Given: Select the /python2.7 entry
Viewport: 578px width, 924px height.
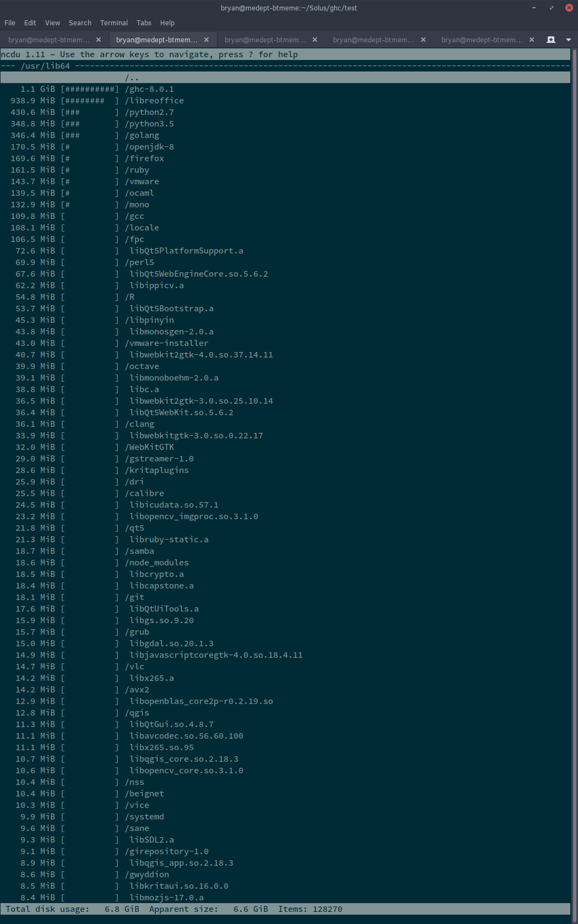Looking at the screenshot, I should click(285, 112).
